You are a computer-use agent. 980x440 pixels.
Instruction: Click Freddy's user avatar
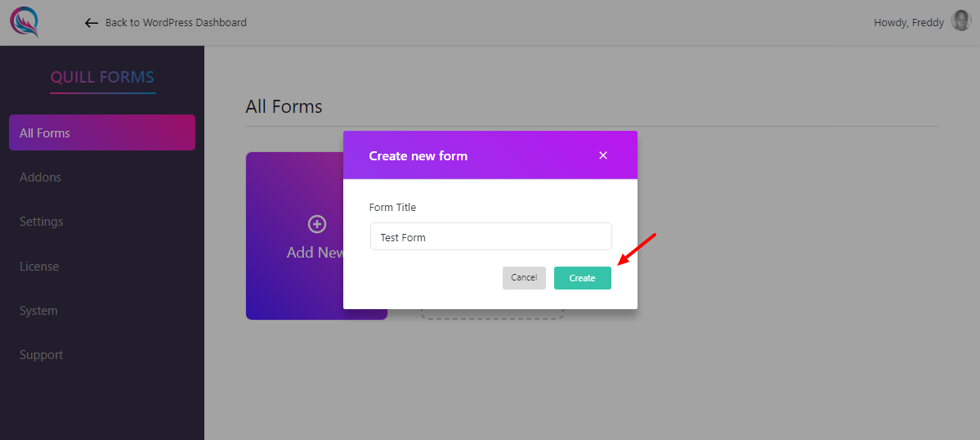[x=961, y=22]
